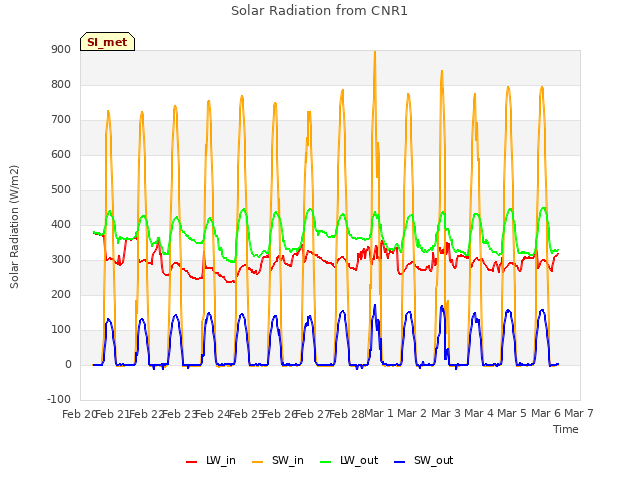640x480 pixels.
Task: Click the 800 y-axis tick label
Action: [61, 84]
